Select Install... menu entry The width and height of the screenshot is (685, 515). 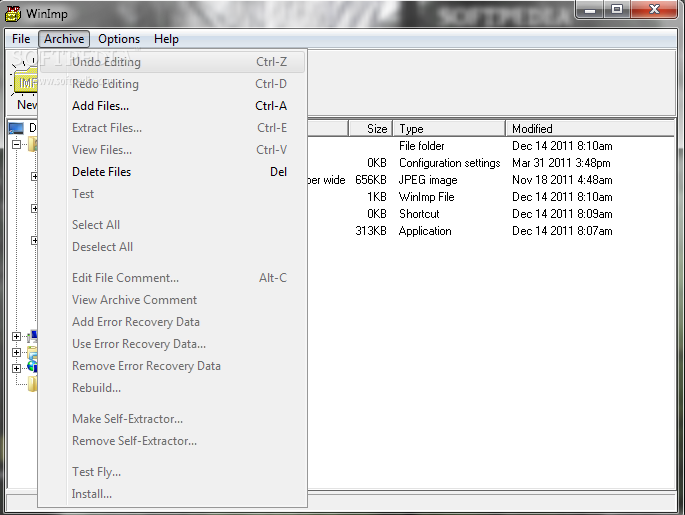click(x=172, y=494)
